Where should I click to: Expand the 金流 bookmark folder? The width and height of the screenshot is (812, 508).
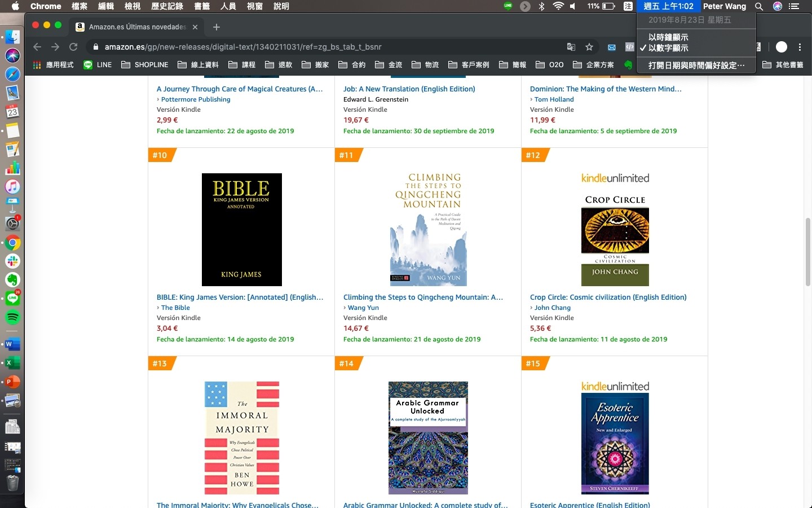pos(389,65)
